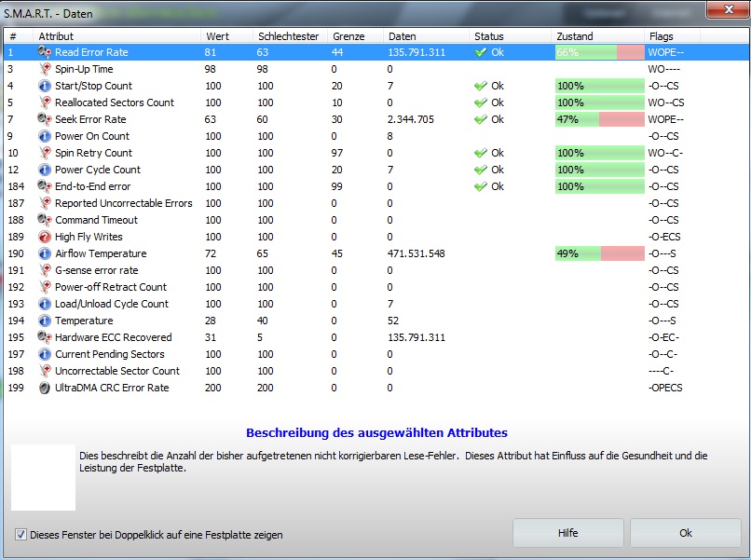Image resolution: width=751 pixels, height=560 pixels.
Task: Select the 'Reallocated Sectors Count' row
Action: (376, 102)
